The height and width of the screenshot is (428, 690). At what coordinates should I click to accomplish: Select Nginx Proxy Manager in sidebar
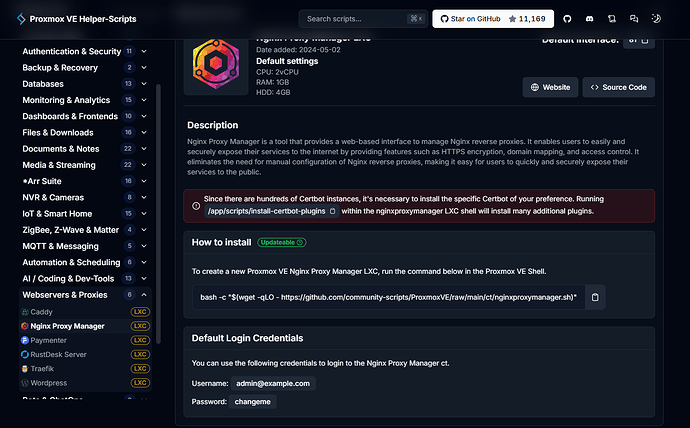pos(85,326)
